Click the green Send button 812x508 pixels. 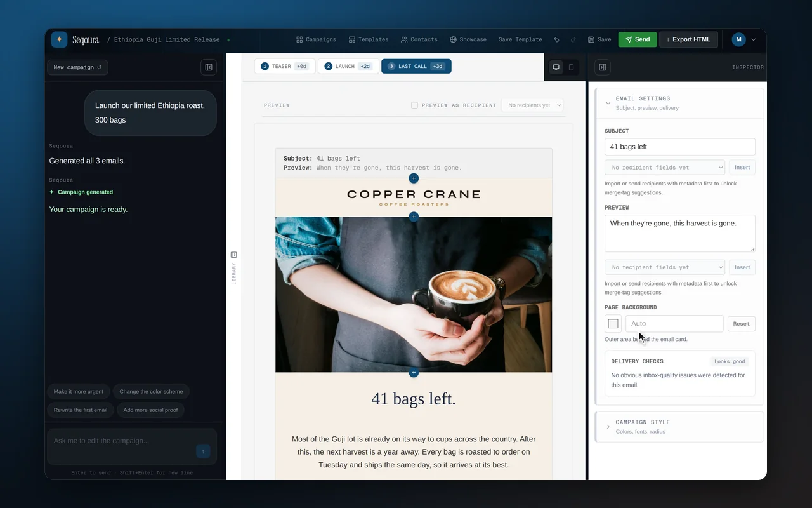tap(638, 39)
